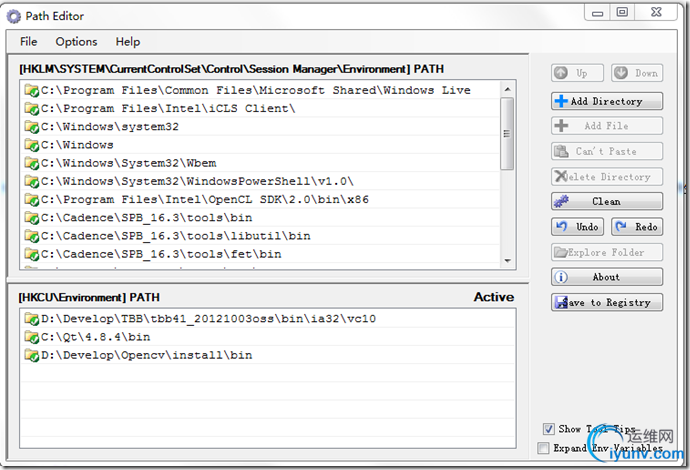Click folder icon beside C:\Qt\4.8.4\bin entry
Image resolution: width=690 pixels, height=470 pixels.
(x=32, y=337)
